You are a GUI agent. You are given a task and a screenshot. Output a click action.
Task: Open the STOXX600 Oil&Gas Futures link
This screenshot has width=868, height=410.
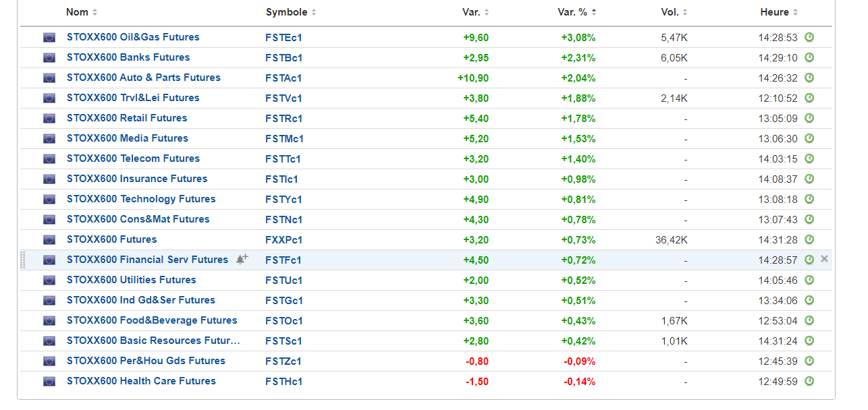(x=133, y=37)
